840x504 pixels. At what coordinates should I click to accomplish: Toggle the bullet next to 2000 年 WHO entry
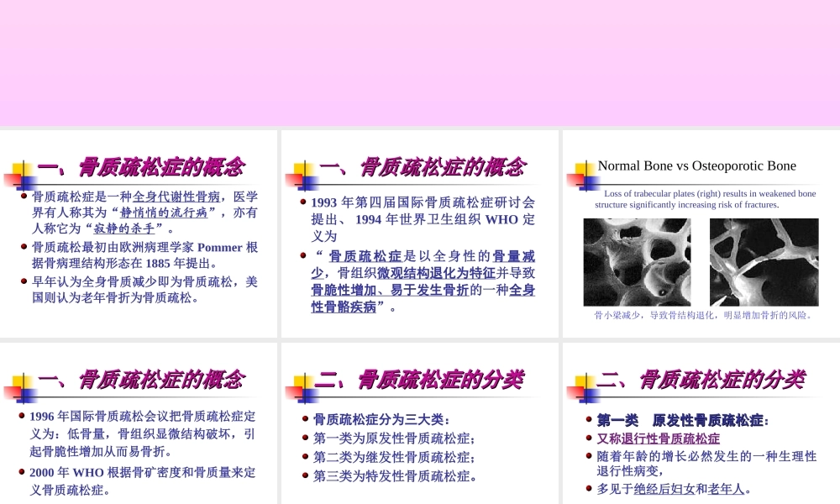point(23,473)
